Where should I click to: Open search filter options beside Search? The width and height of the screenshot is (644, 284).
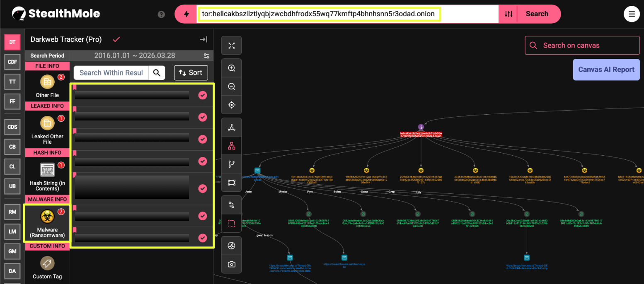508,14
